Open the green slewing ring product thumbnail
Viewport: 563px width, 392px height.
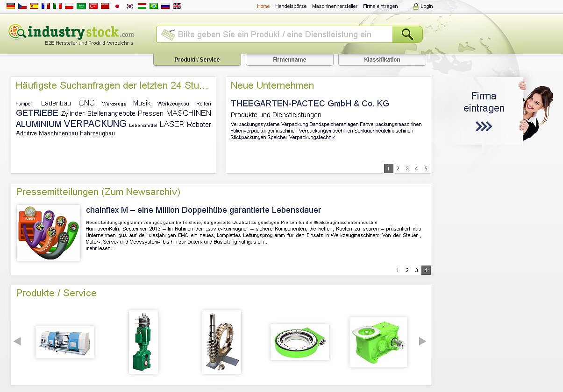(x=299, y=342)
